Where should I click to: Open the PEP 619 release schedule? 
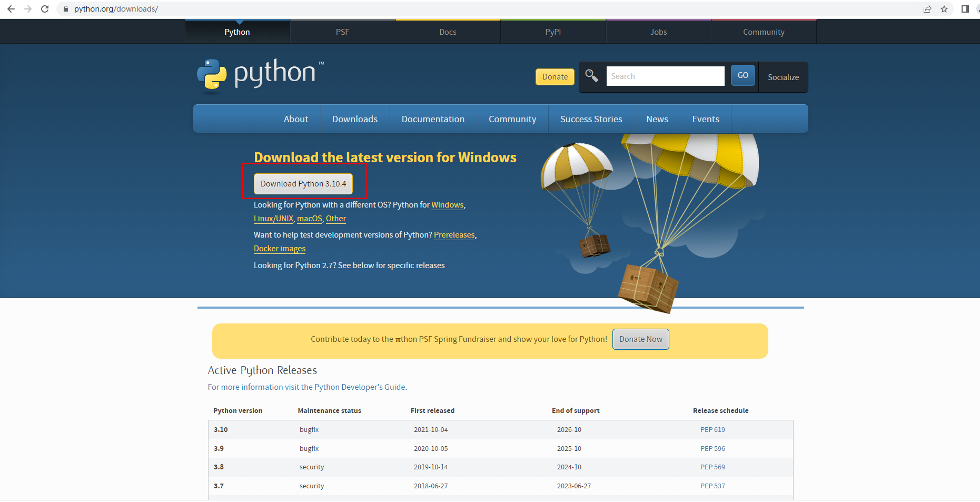(x=712, y=429)
